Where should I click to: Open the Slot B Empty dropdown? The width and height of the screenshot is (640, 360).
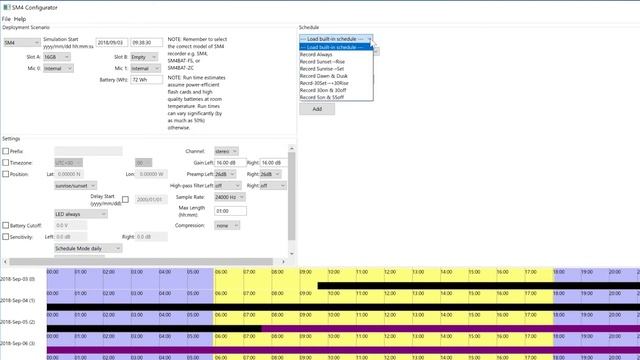(x=144, y=57)
